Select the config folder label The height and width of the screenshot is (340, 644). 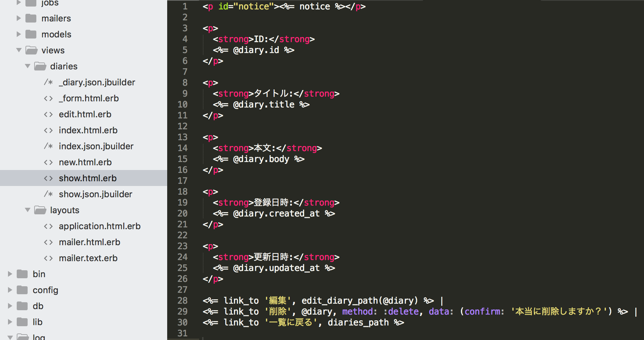tap(45, 290)
